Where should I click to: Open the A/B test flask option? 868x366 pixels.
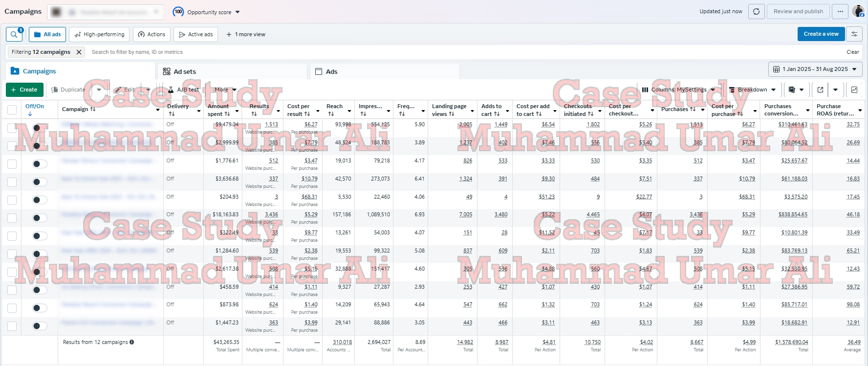tap(183, 90)
